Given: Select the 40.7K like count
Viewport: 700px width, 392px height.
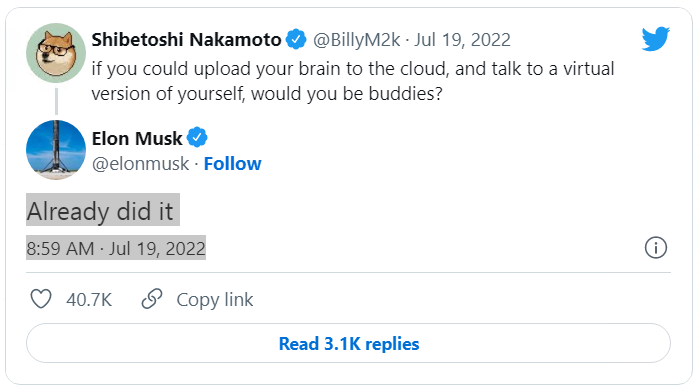Looking at the screenshot, I should tap(89, 300).
